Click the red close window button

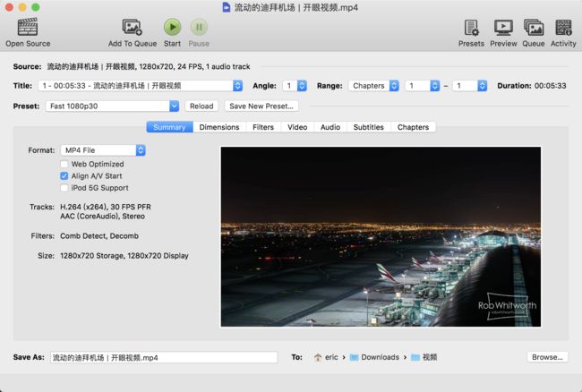(9, 7)
